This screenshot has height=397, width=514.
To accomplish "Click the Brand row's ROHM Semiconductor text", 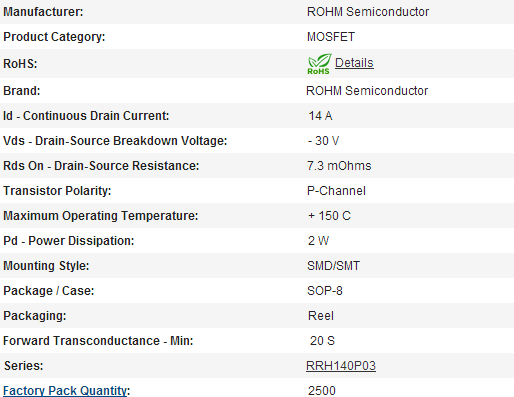I will coord(367,91).
